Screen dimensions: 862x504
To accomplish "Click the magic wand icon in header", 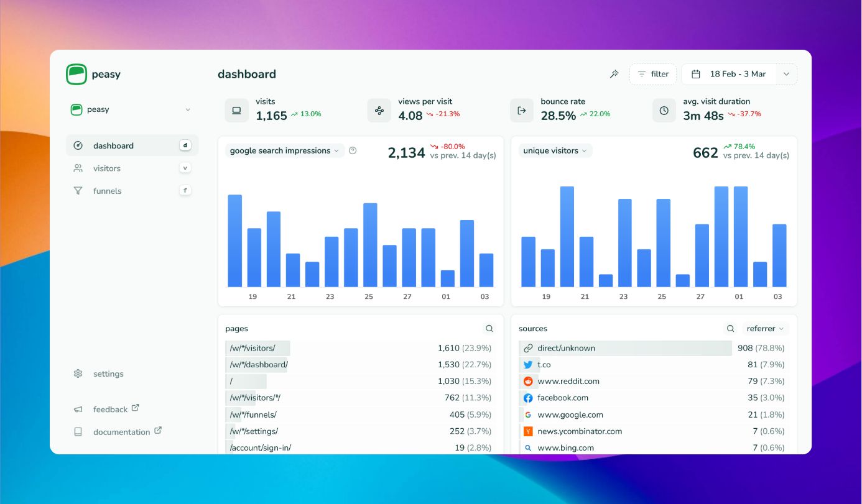I will tap(614, 74).
